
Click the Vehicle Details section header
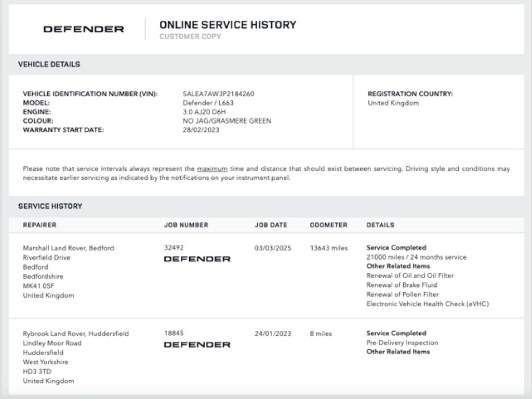pyautogui.click(x=49, y=64)
